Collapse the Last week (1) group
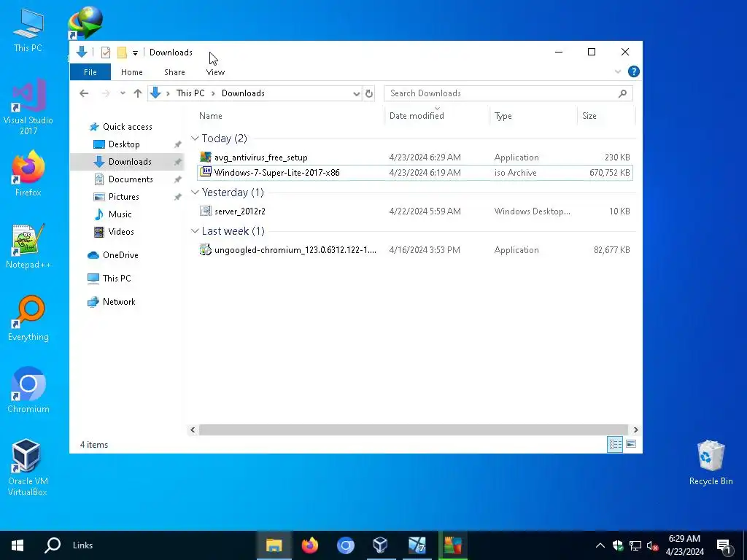The height and width of the screenshot is (560, 747). (195, 231)
